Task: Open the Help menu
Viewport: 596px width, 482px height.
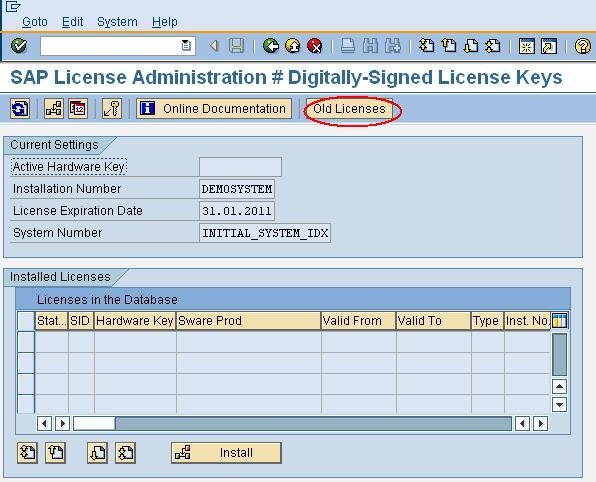Action: pos(165,22)
